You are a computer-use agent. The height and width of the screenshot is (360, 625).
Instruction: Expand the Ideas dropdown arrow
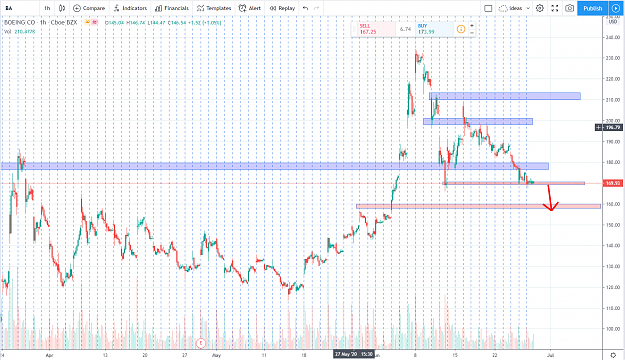point(528,8)
